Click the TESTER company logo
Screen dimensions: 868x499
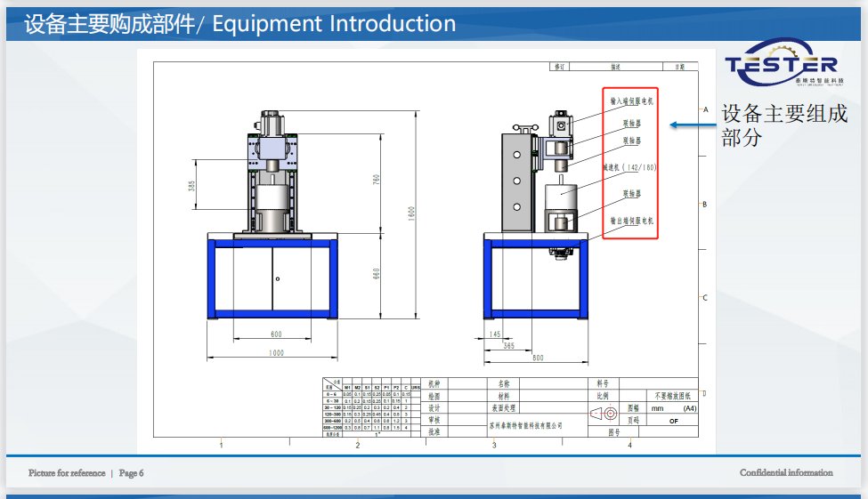781,66
